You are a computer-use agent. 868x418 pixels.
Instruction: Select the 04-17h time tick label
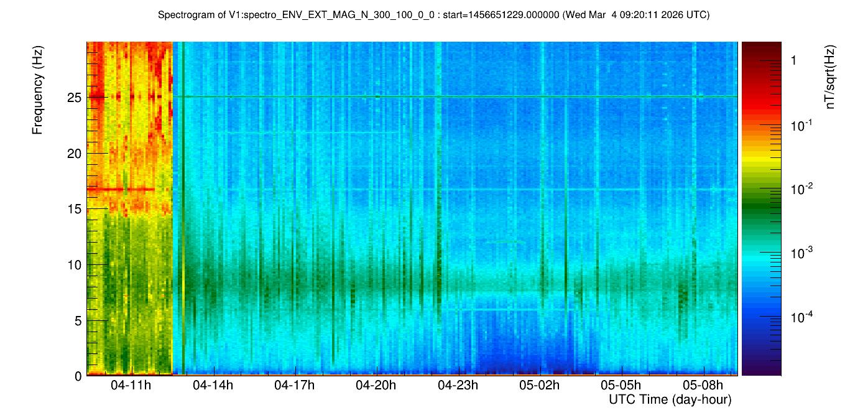pos(294,385)
